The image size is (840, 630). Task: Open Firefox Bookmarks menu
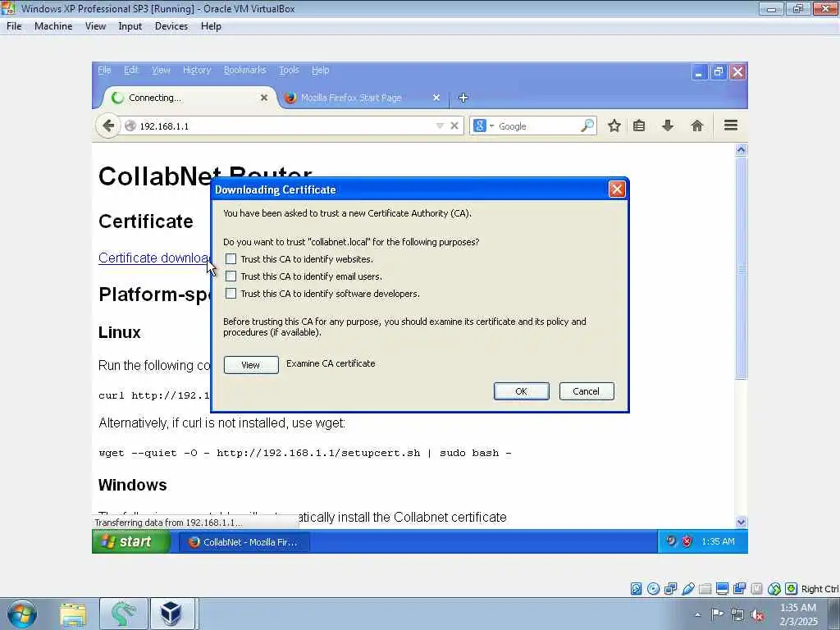pyautogui.click(x=244, y=71)
